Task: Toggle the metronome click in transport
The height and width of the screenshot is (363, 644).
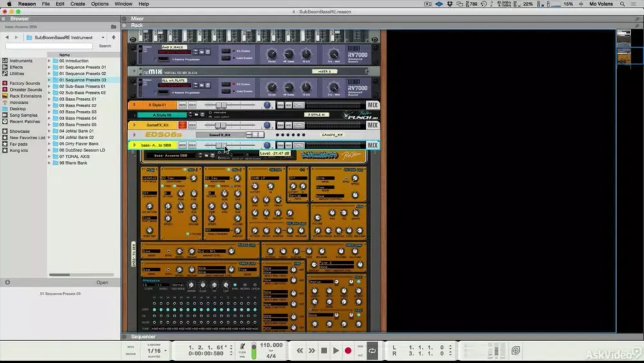Action: point(242,347)
